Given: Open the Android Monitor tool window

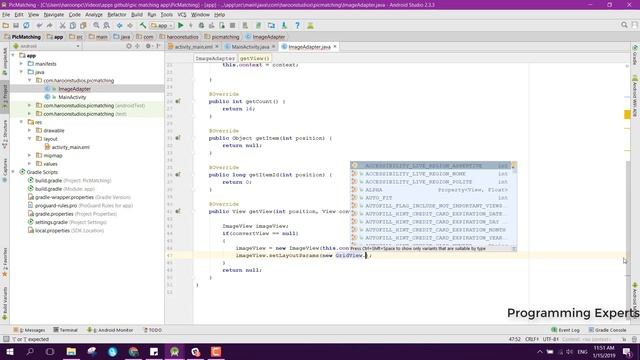Looking at the screenshot, I should coord(110,330).
